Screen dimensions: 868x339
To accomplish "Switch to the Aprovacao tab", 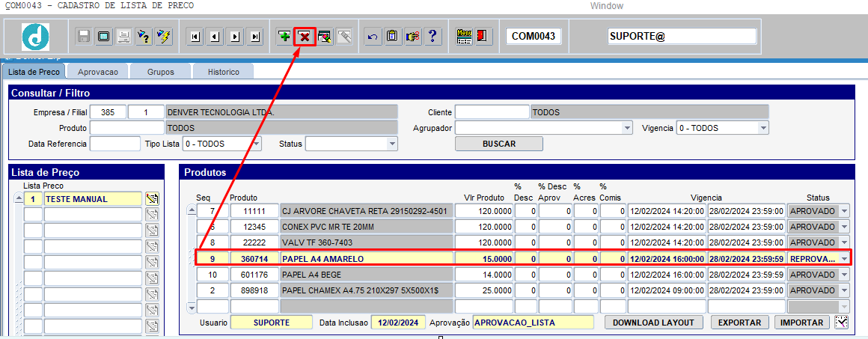I will (x=97, y=72).
